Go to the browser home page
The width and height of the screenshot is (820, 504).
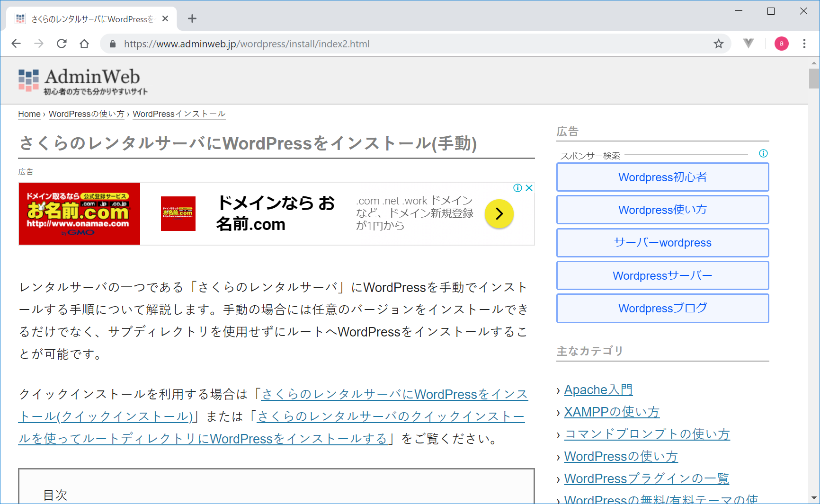tap(84, 44)
